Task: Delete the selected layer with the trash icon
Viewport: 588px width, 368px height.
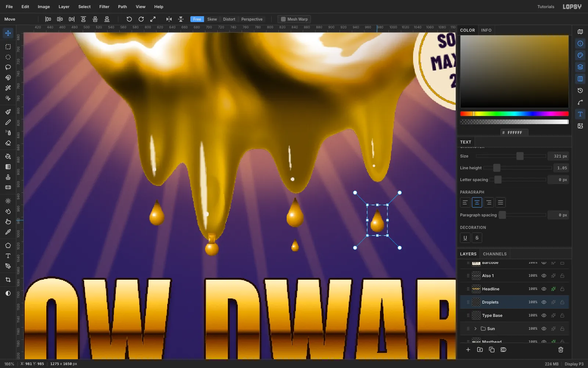Action: click(x=561, y=350)
